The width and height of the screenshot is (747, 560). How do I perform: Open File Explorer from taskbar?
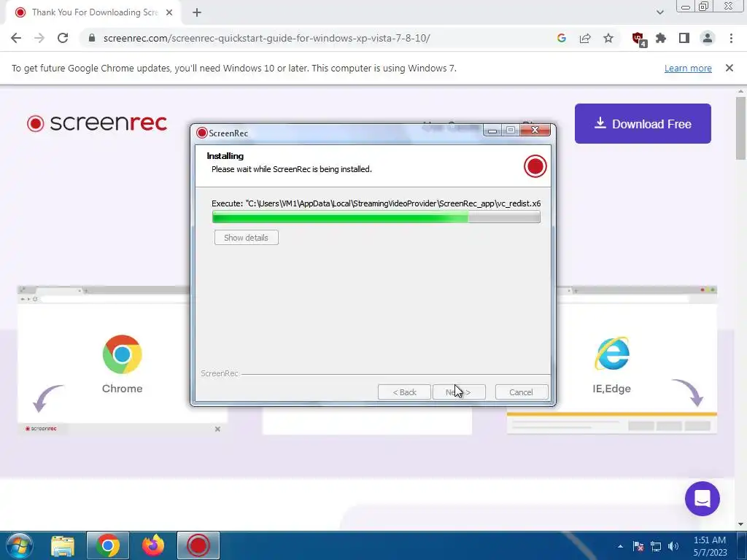click(63, 545)
